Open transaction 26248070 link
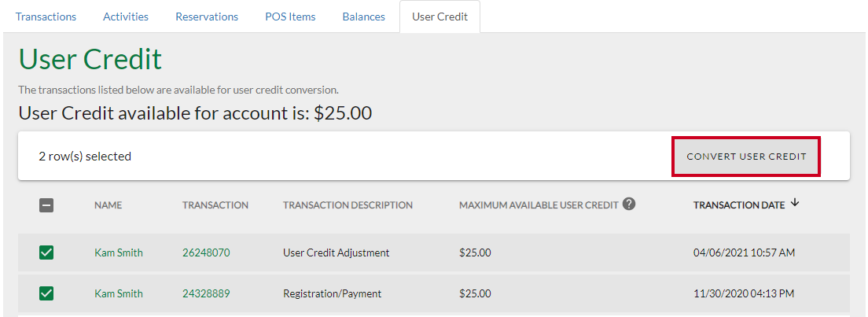Image resolution: width=868 pixels, height=317 pixels. point(206,252)
